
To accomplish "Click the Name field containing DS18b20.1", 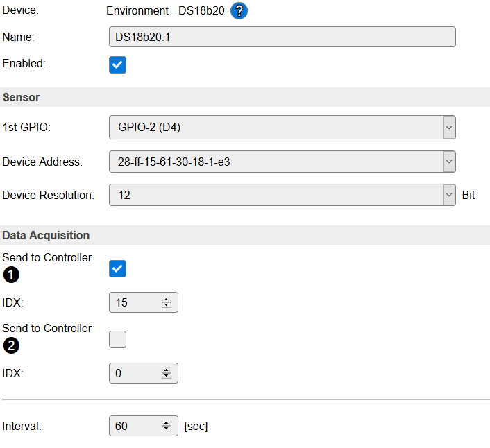I will [x=282, y=37].
